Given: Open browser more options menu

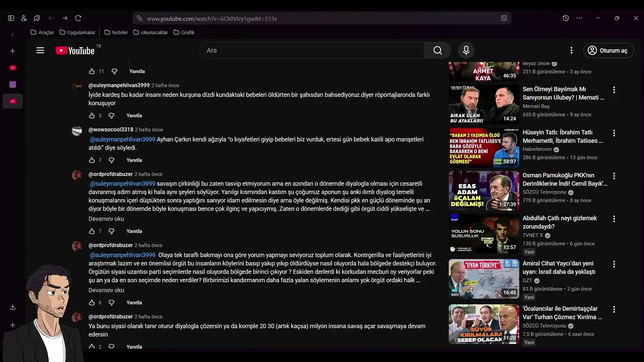Looking at the screenshot, I should [579, 18].
